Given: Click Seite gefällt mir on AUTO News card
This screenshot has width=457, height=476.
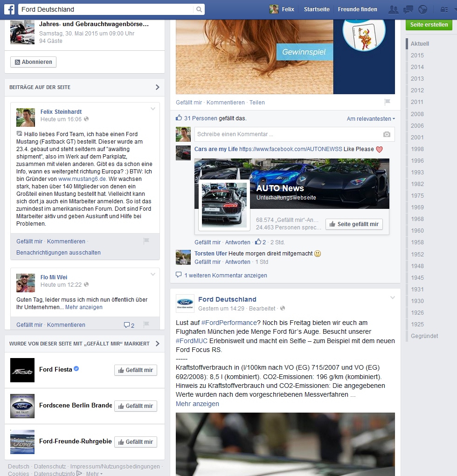Looking at the screenshot, I should (354, 224).
